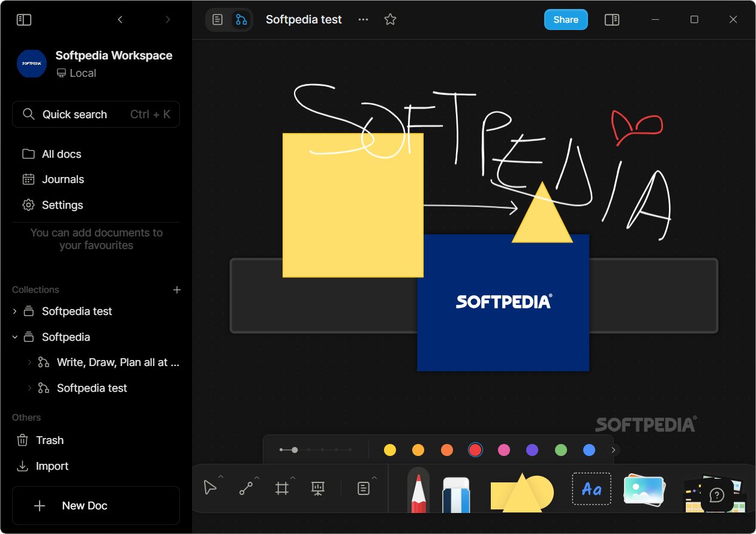Select the frame tool
The width and height of the screenshot is (756, 534).
pos(282,488)
